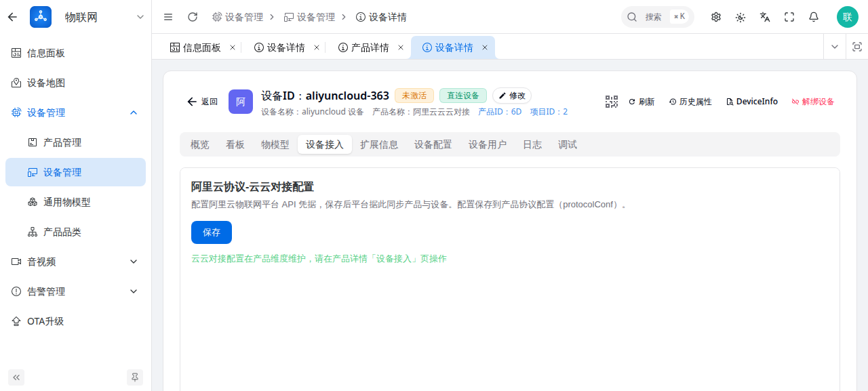This screenshot has height=391, width=868.
Task: Open the tab list dropdown chevron
Action: (835, 47)
